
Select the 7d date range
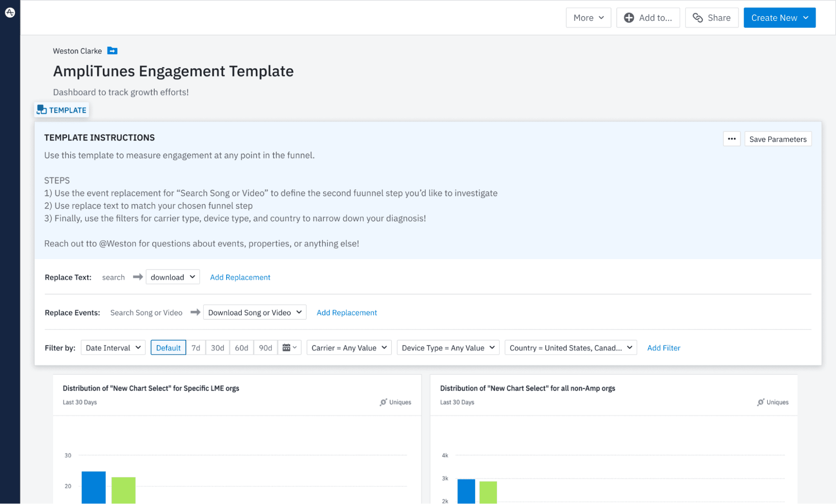196,348
